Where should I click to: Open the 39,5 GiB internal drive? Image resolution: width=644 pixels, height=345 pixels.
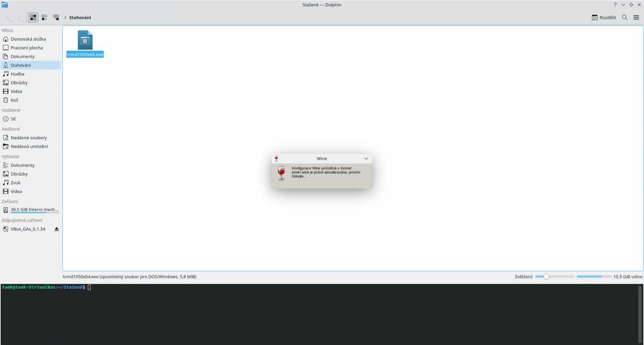(31, 210)
